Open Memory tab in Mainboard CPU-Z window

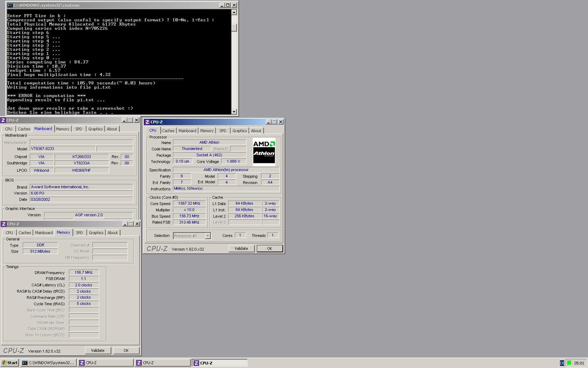[63, 129]
